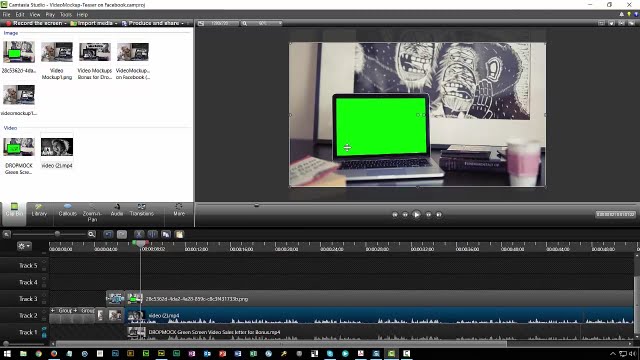Viewport: 640px width, 360px height.
Task: Click Import media button
Action: [x=92, y=23]
